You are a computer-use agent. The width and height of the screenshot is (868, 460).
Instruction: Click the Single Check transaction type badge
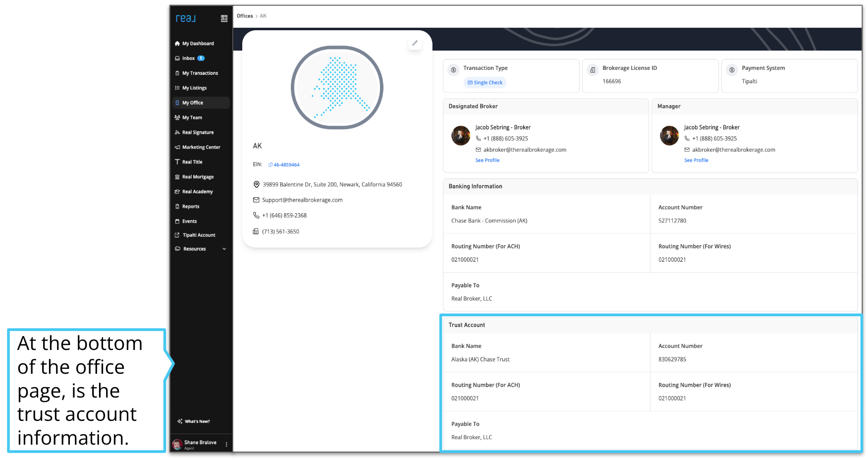(x=485, y=83)
